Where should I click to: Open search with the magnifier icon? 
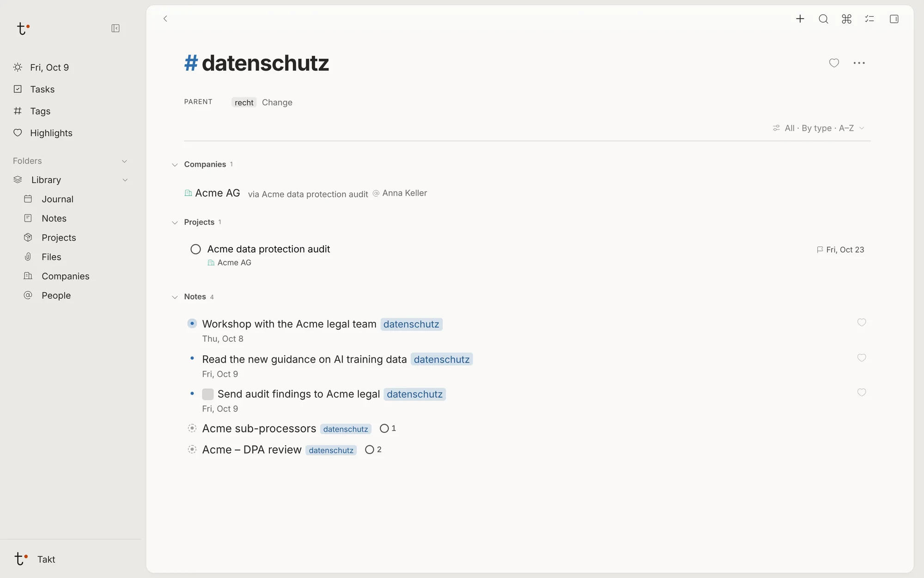pyautogui.click(x=823, y=19)
